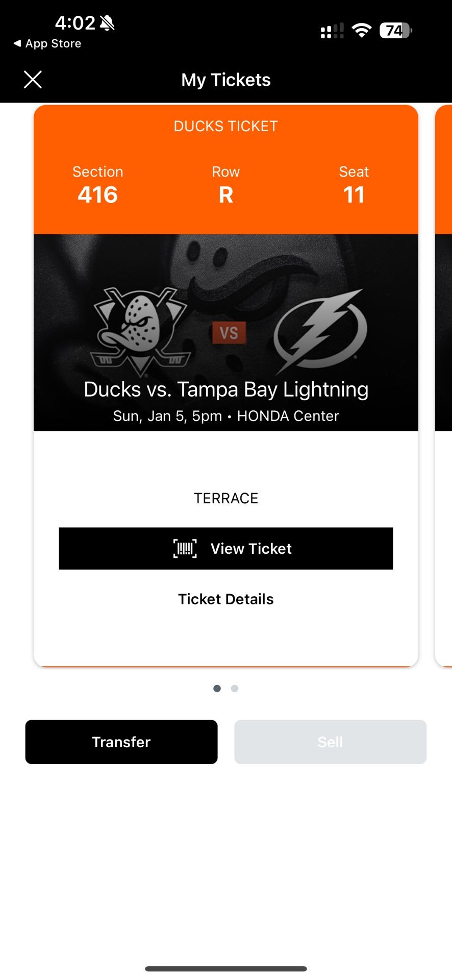Select the second page indicator dot

tap(235, 689)
